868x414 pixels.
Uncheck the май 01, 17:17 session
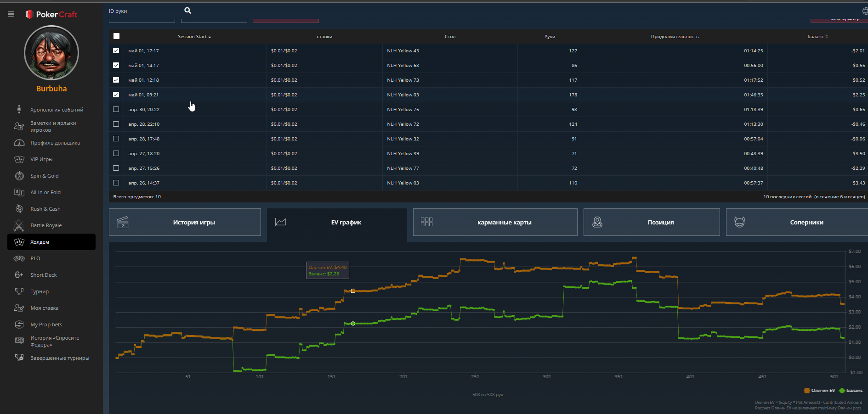116,50
